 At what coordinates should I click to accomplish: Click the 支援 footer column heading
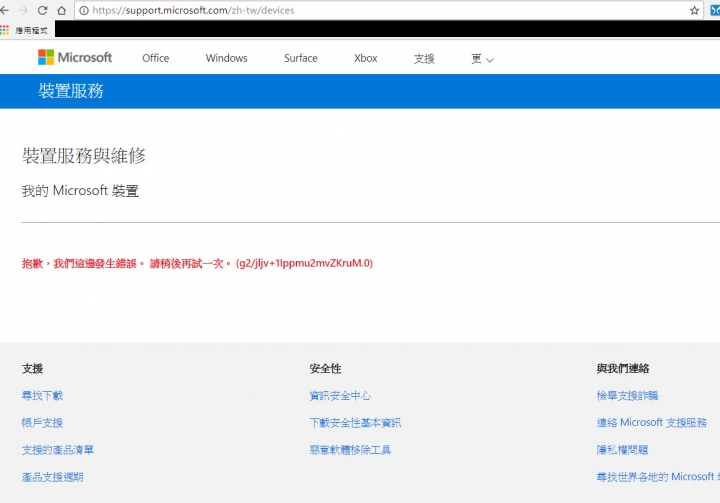tap(32, 368)
